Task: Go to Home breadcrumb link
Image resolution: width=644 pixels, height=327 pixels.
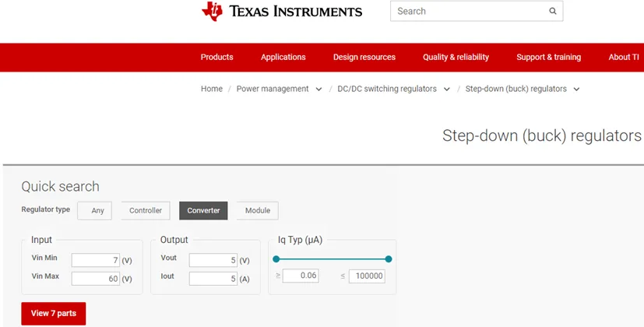Action: click(x=212, y=89)
